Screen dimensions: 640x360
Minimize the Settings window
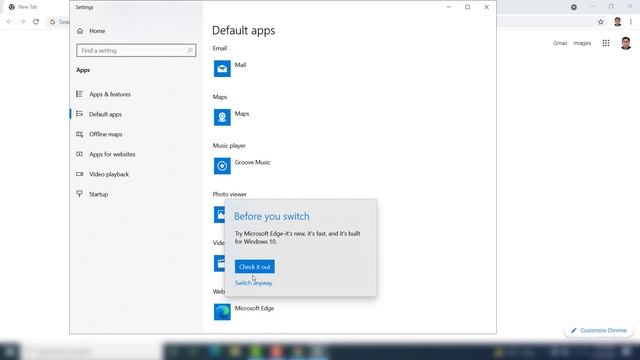449,7
